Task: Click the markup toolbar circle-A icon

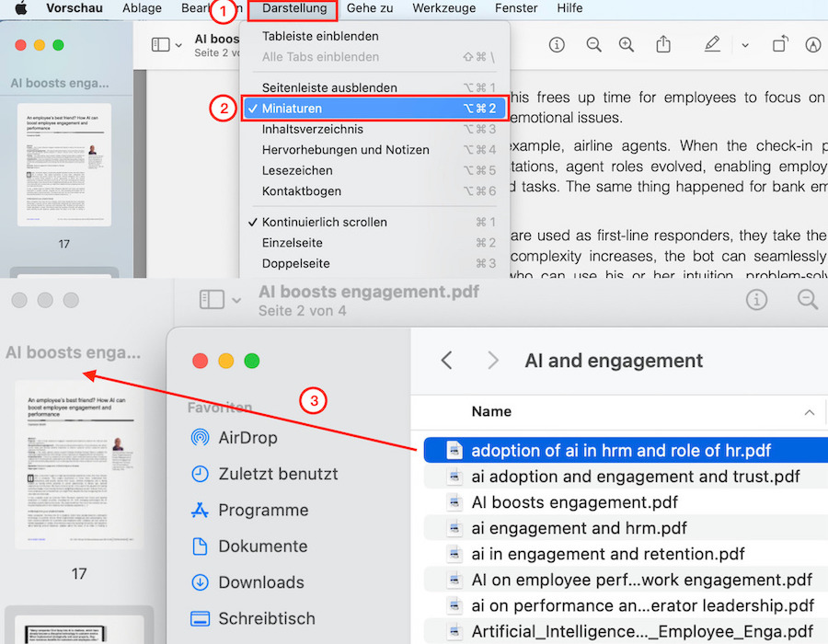Action: coord(812,45)
